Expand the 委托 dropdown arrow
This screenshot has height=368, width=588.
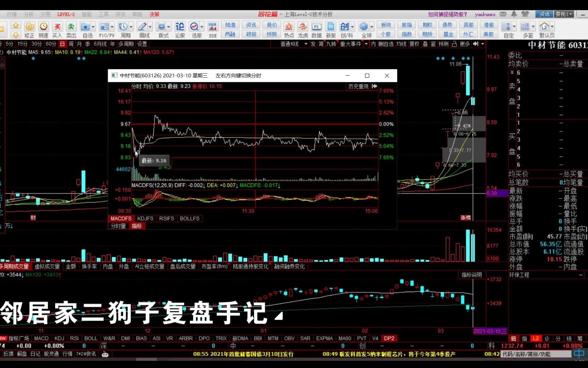click(x=571, y=14)
